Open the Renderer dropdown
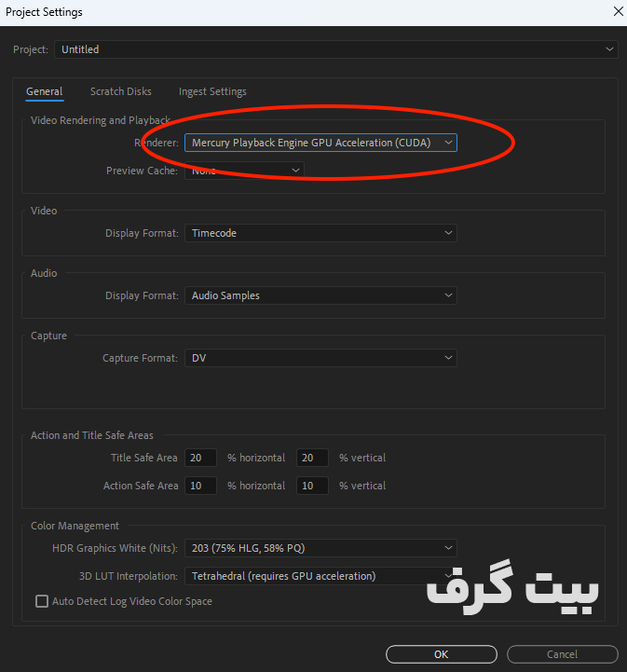This screenshot has width=627, height=672. (320, 143)
